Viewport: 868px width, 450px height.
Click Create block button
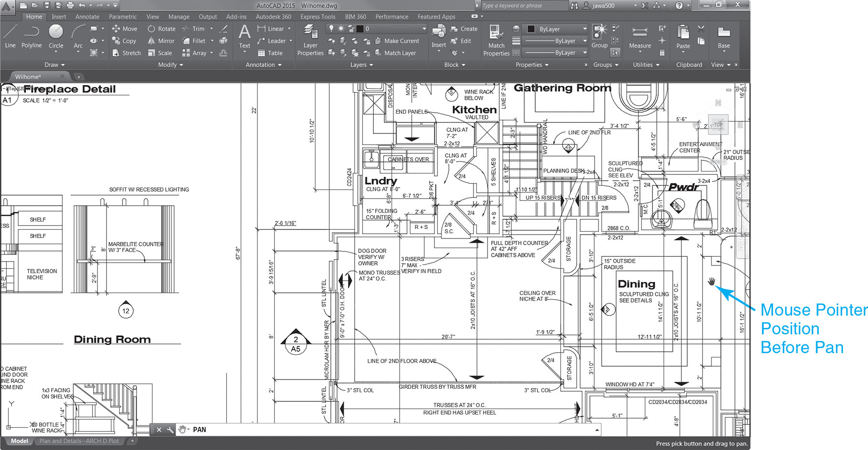click(x=463, y=29)
